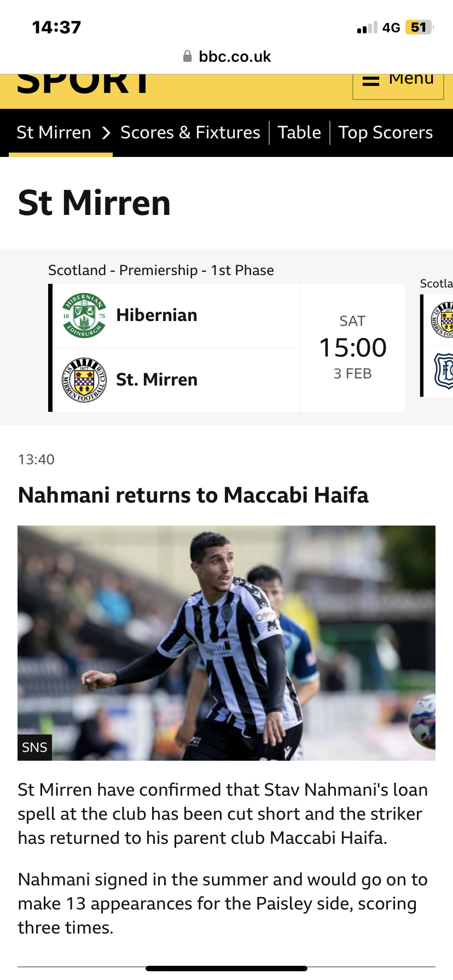Tap the cellular signal strength bars

tap(367, 27)
